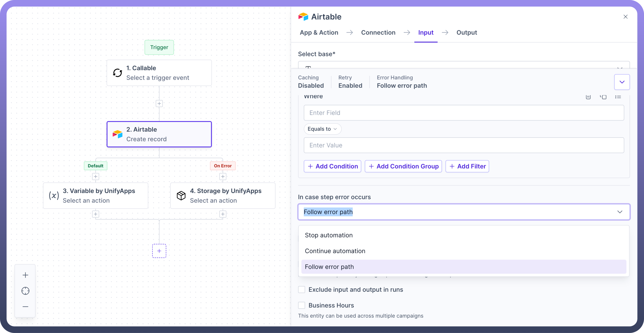Check Exclude input and output in runs
Image resolution: width=644 pixels, height=333 pixels.
[x=301, y=289]
